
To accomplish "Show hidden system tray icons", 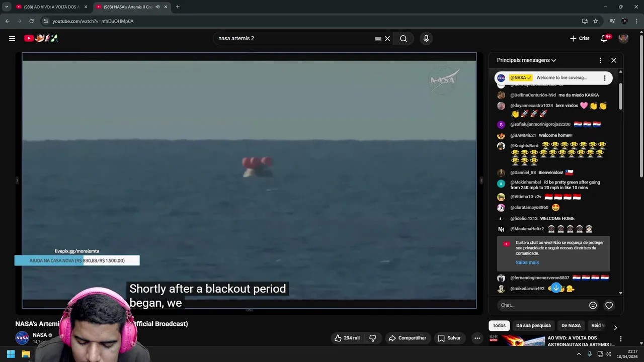I will click(579, 354).
